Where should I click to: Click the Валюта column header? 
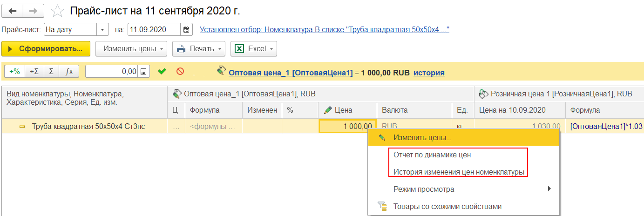[414, 110]
